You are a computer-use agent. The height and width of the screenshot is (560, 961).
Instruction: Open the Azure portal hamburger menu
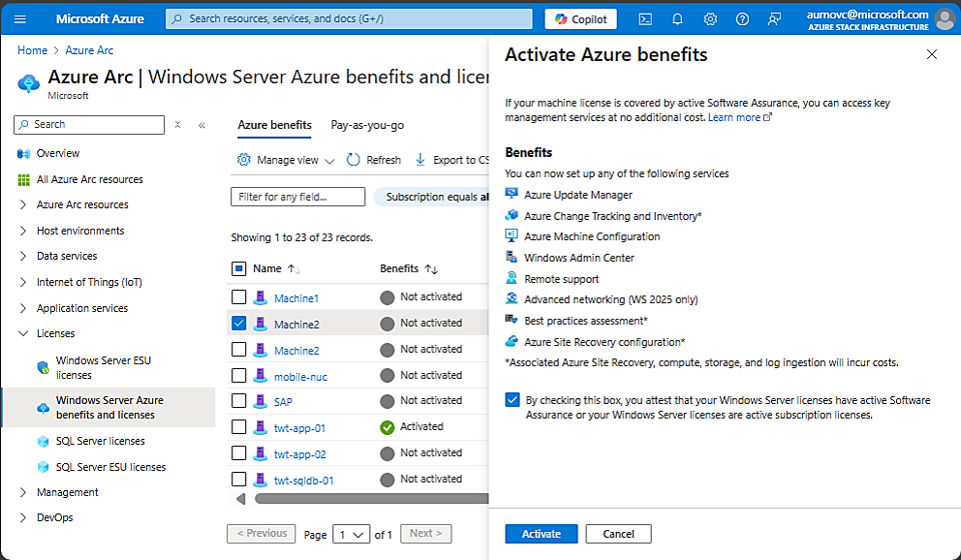[20, 19]
